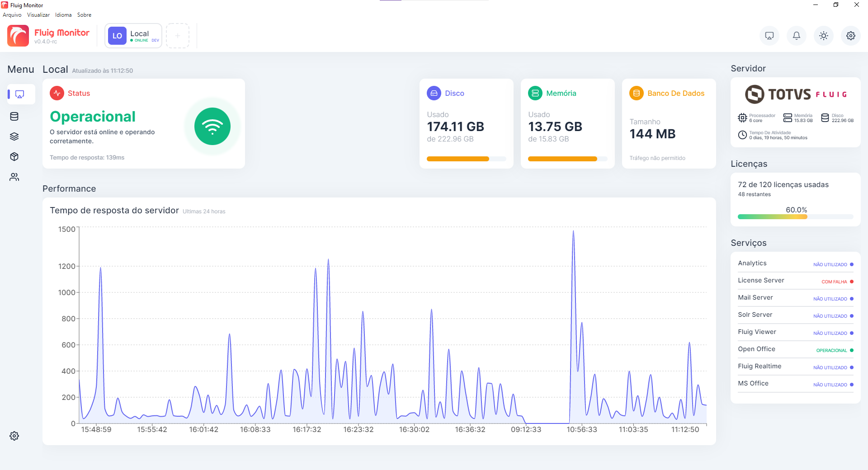Select the Local environment tab
868x470 pixels.
point(133,36)
